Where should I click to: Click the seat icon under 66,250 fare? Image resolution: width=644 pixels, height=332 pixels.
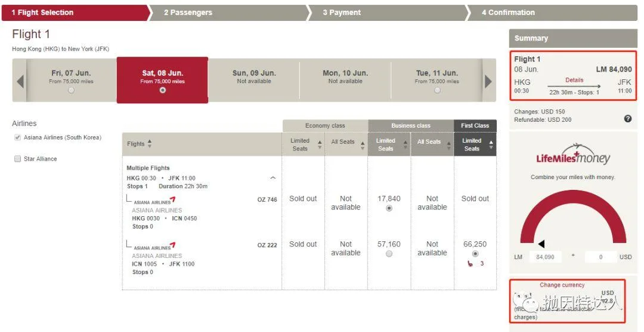coord(470,263)
